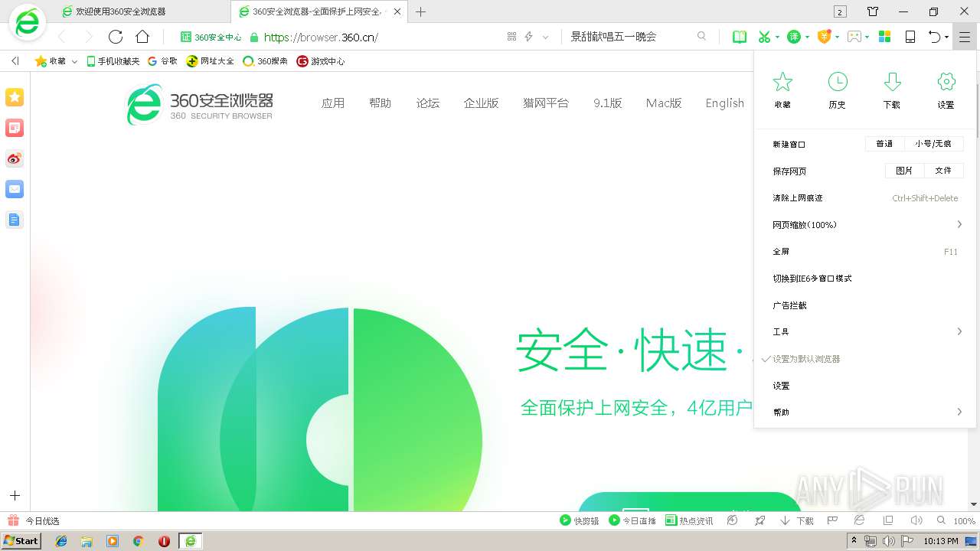Open 历史 clock icon in menu panel

pyautogui.click(x=838, y=82)
